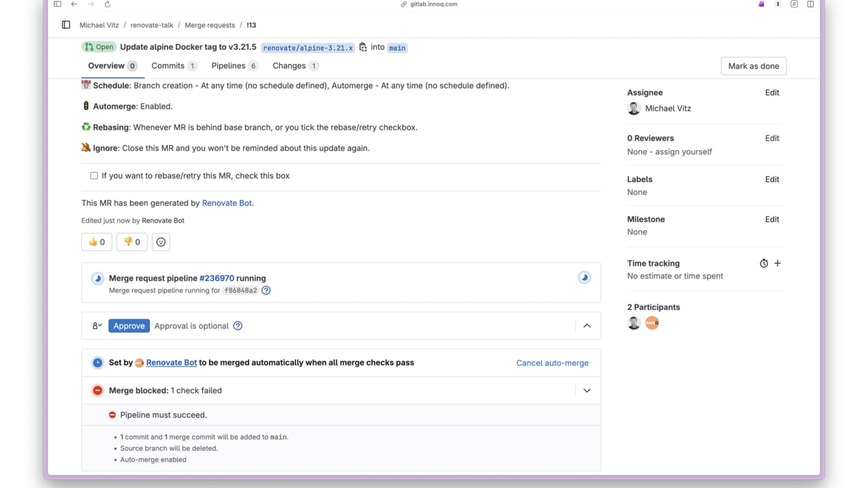This screenshot has width=868, height=488.
Task: Open the approval help question mark icon
Action: (238, 326)
